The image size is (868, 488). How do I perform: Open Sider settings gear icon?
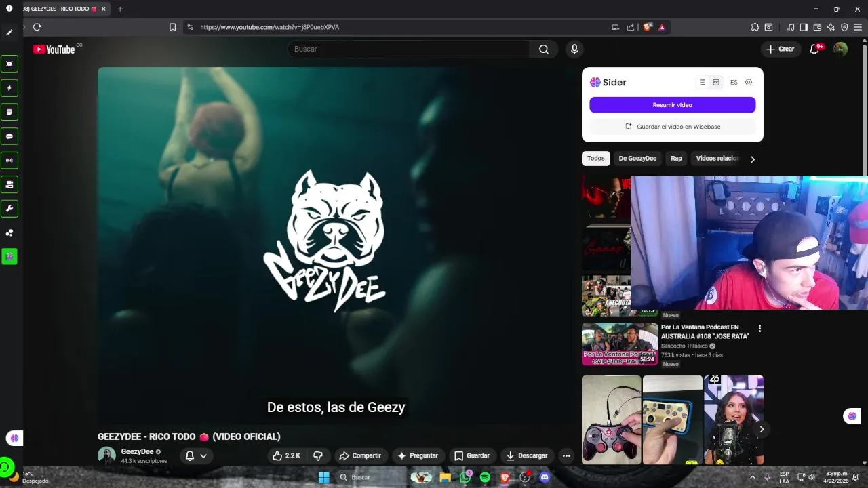(x=749, y=82)
